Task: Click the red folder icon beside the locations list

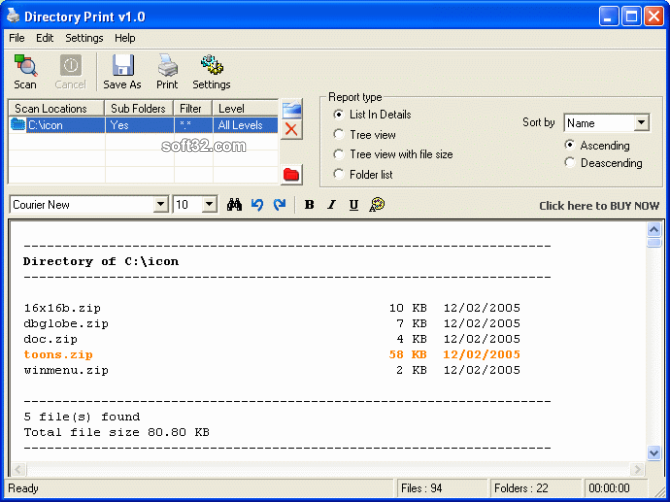Action: pyautogui.click(x=291, y=174)
